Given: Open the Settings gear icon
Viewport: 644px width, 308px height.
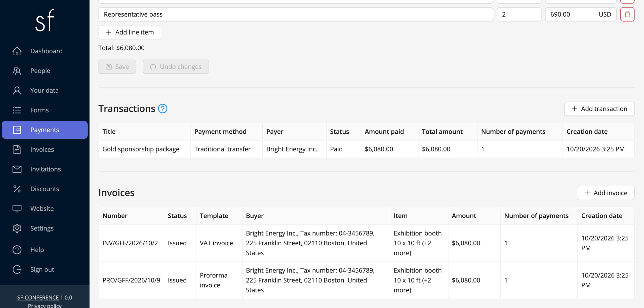Looking at the screenshot, I should 17,228.
